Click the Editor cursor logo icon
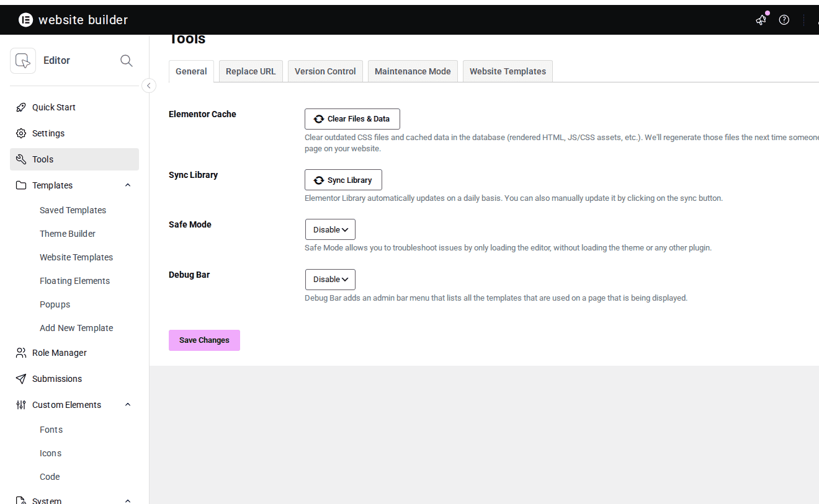Viewport: 819px width, 504px height. pyautogui.click(x=23, y=61)
